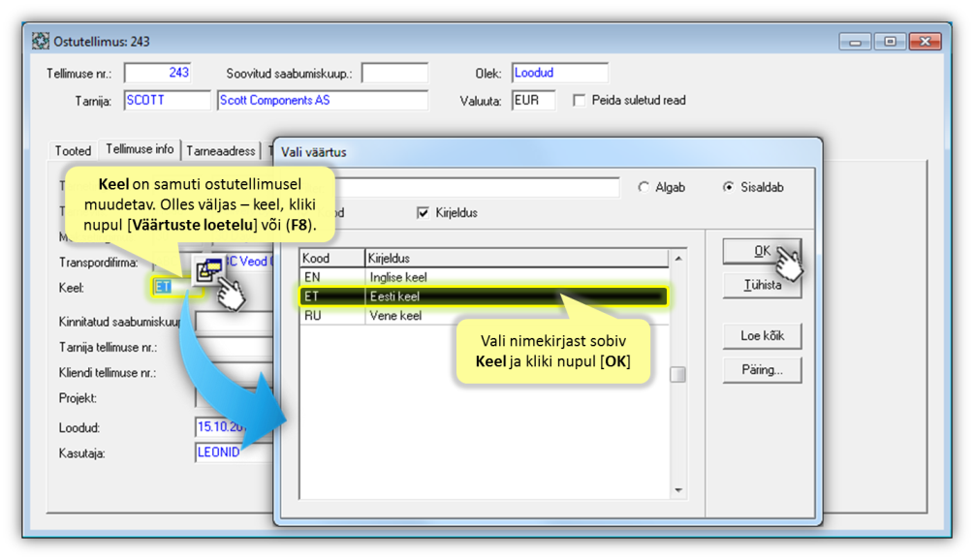Screen dimensions: 974x560
Task: Close the Ostutellimus window
Action: tap(926, 42)
